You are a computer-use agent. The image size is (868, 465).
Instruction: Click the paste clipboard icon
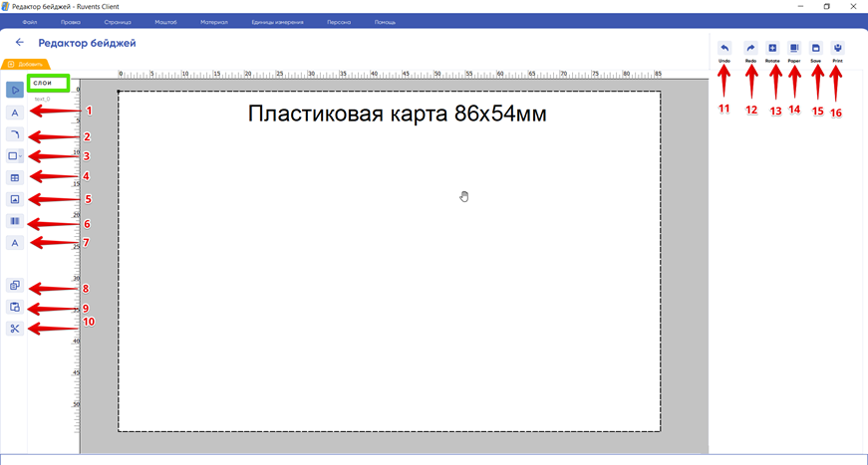click(15, 308)
